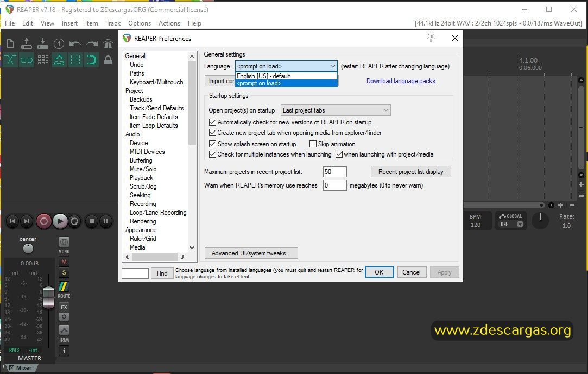Open master track FX button
588x374 pixels.
point(64,307)
